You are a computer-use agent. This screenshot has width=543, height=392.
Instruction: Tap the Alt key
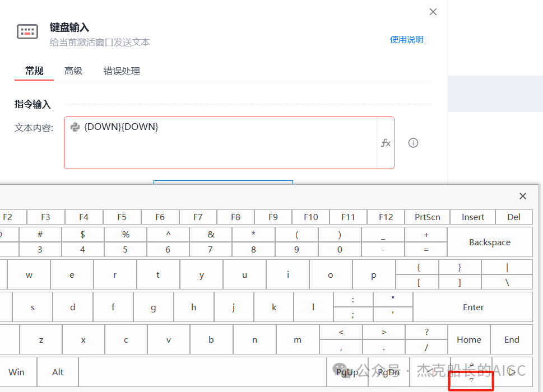click(x=58, y=372)
